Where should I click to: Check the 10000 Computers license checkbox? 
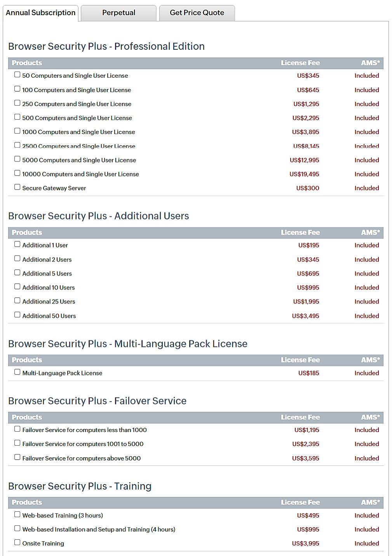[17, 173]
